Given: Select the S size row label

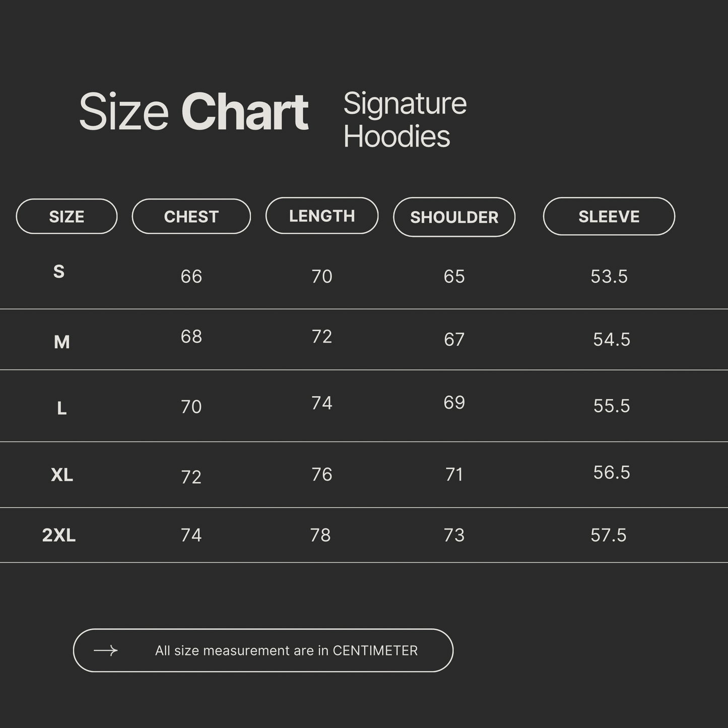Looking at the screenshot, I should tap(59, 272).
